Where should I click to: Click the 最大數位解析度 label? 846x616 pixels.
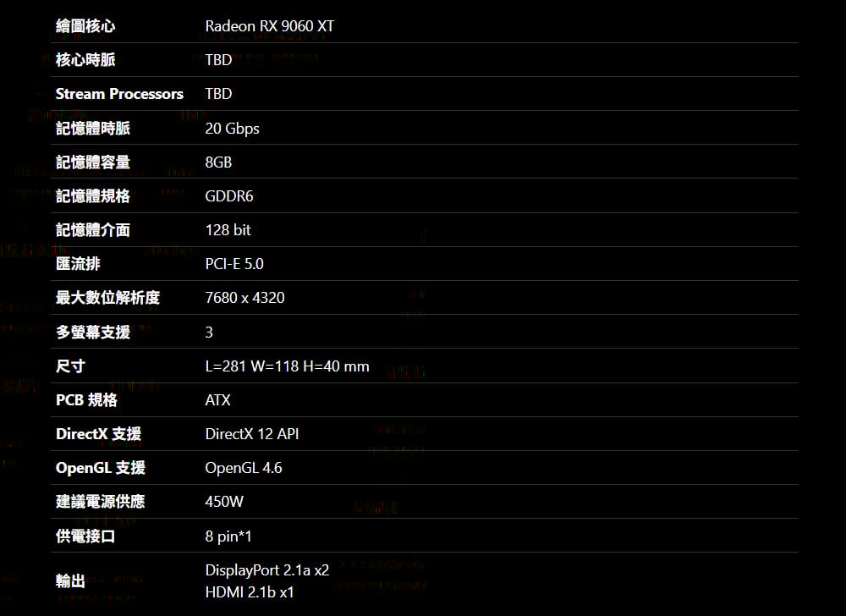coord(108,298)
